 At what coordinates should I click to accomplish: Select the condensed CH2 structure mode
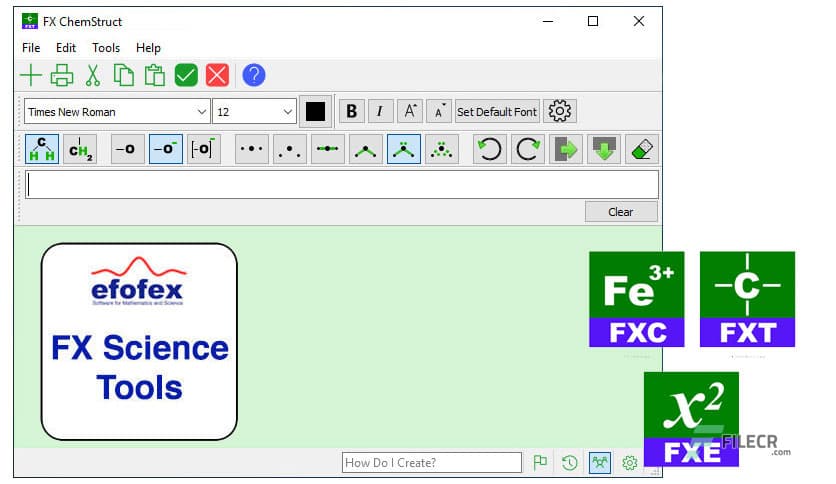pyautogui.click(x=81, y=149)
